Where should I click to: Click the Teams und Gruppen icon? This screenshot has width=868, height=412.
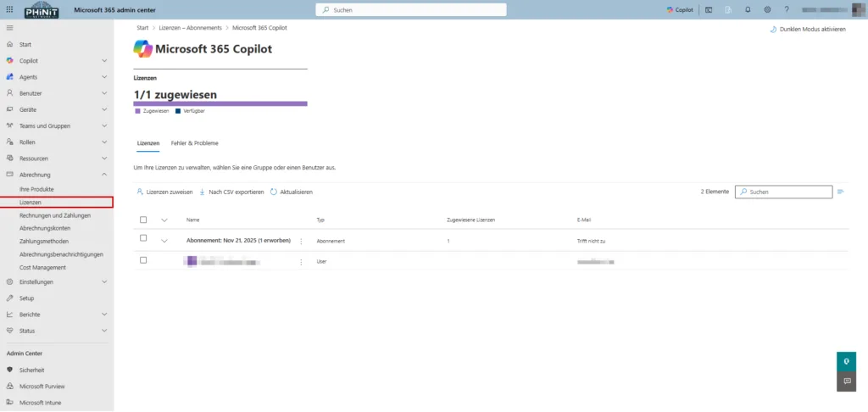9,125
